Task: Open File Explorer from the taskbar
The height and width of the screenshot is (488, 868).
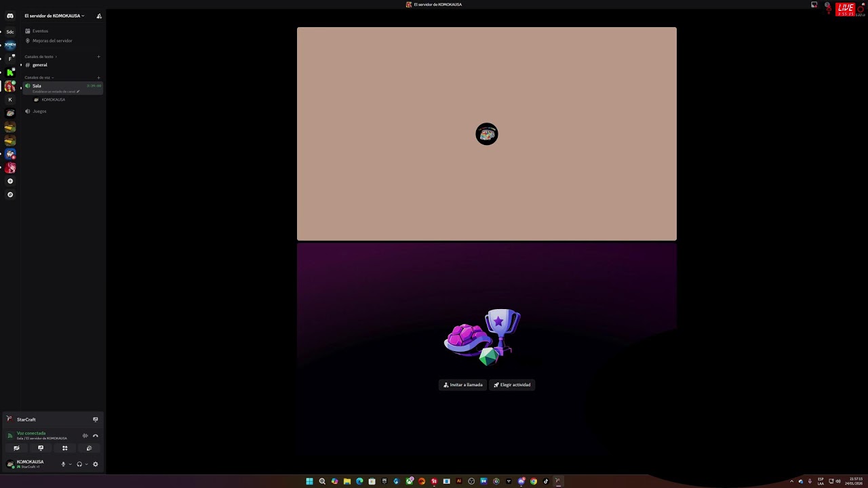Action: (x=347, y=481)
